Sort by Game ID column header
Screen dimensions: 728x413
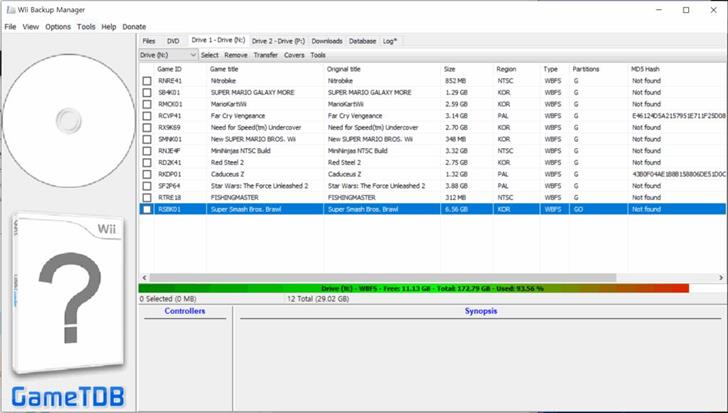pyautogui.click(x=180, y=69)
